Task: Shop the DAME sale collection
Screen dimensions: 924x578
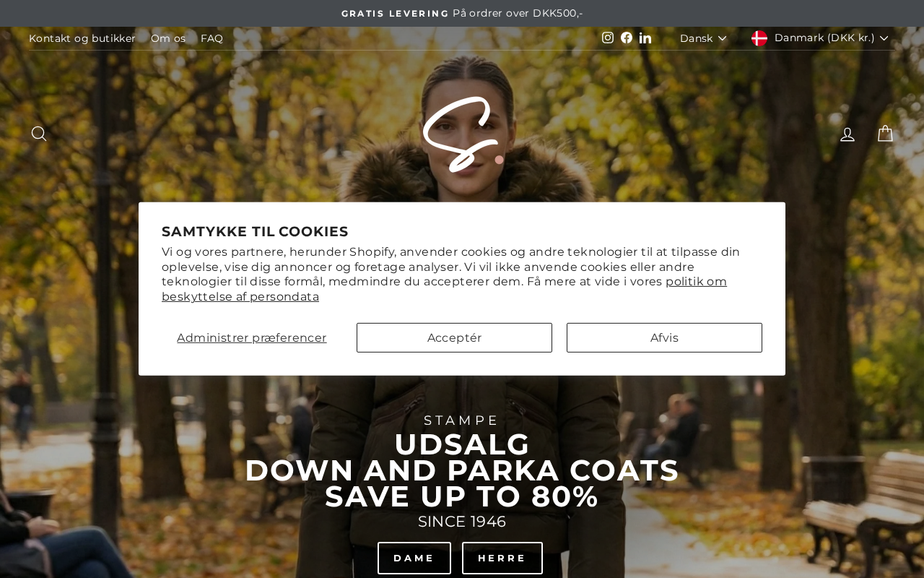Action: tap(414, 558)
